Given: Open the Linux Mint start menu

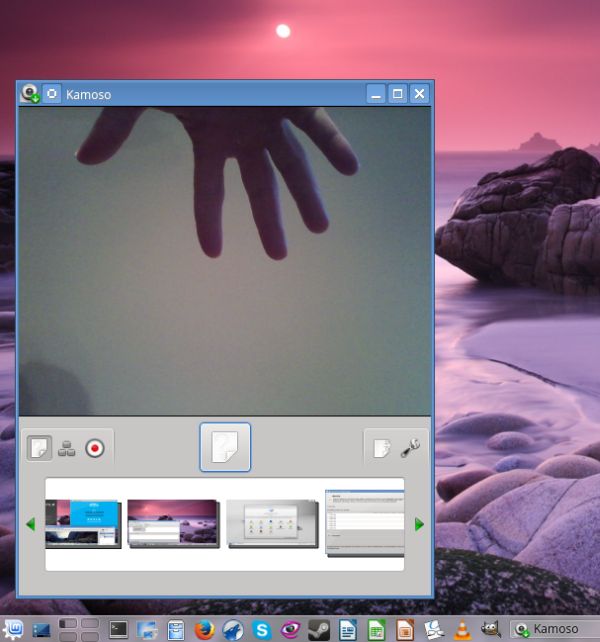Looking at the screenshot, I should coord(13,630).
